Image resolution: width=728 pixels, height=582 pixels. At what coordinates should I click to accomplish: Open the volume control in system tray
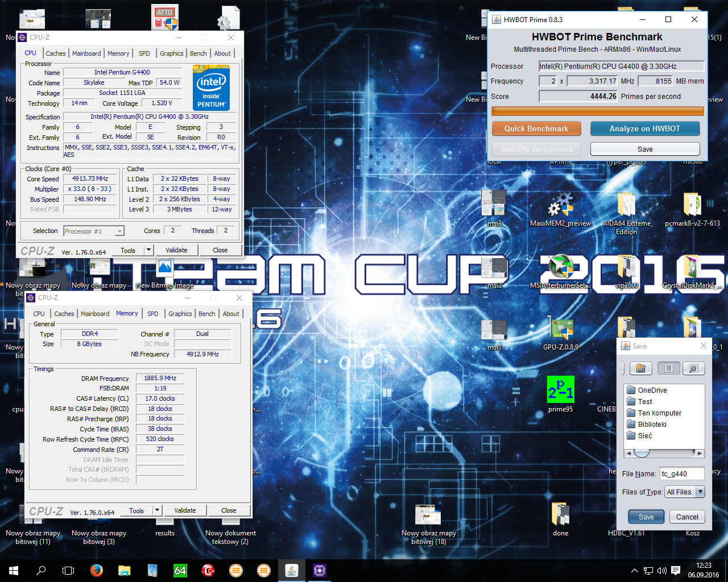pyautogui.click(x=661, y=571)
